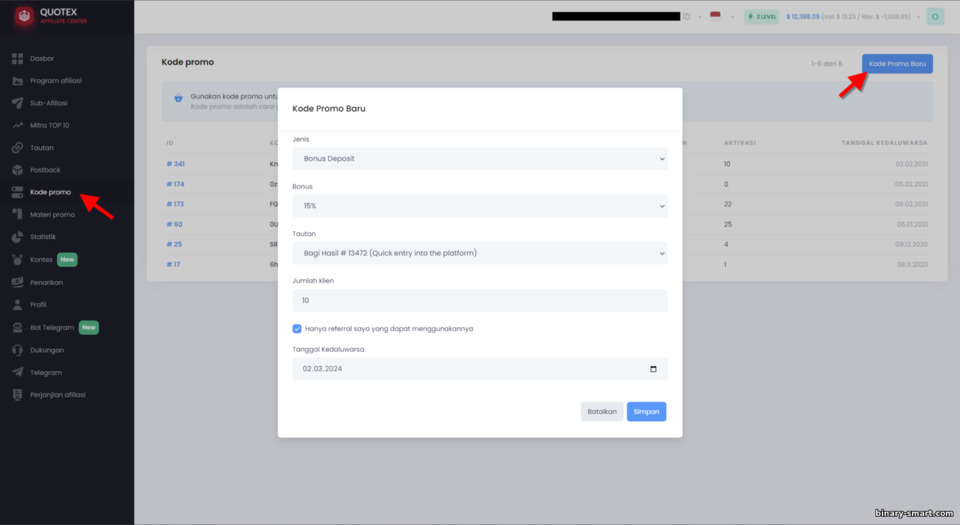Click Kode Promo Baru button

point(897,64)
